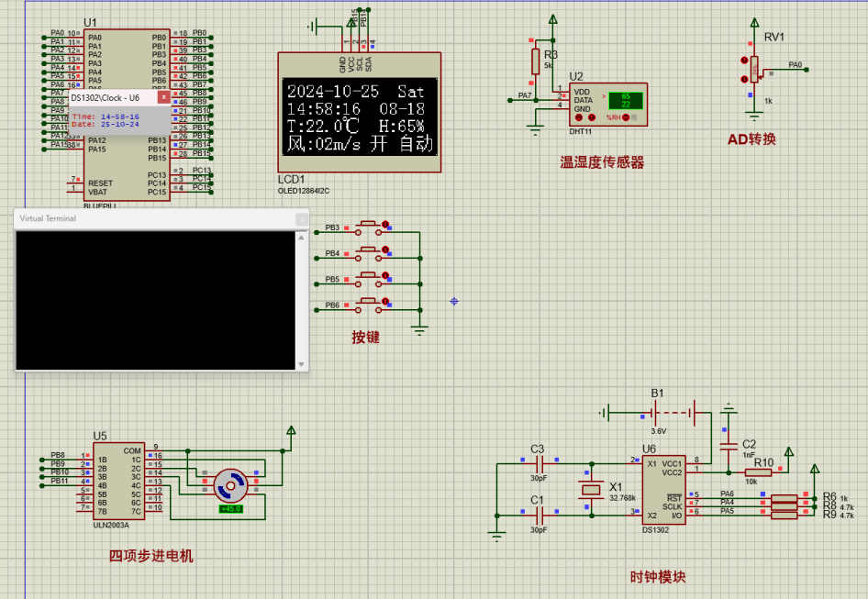The height and width of the screenshot is (599, 868).
Task: Select the C3 capacitor symbol
Action: click(x=538, y=464)
